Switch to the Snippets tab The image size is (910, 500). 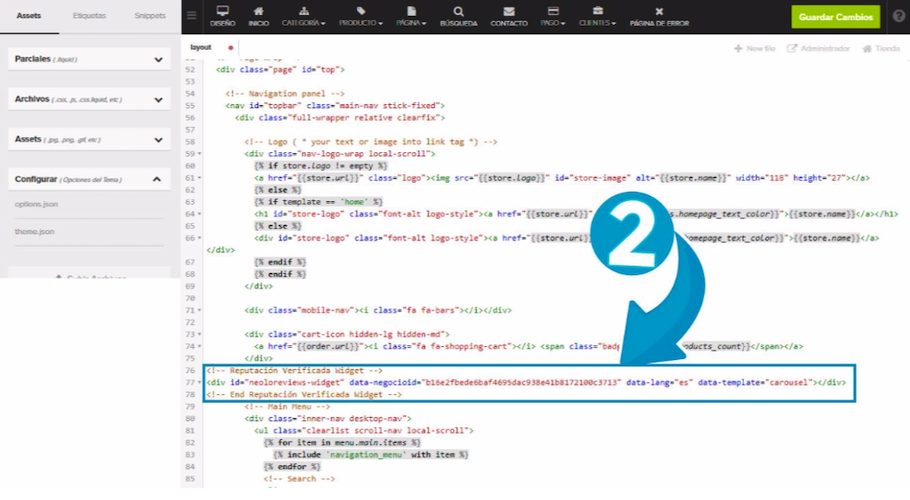click(150, 16)
